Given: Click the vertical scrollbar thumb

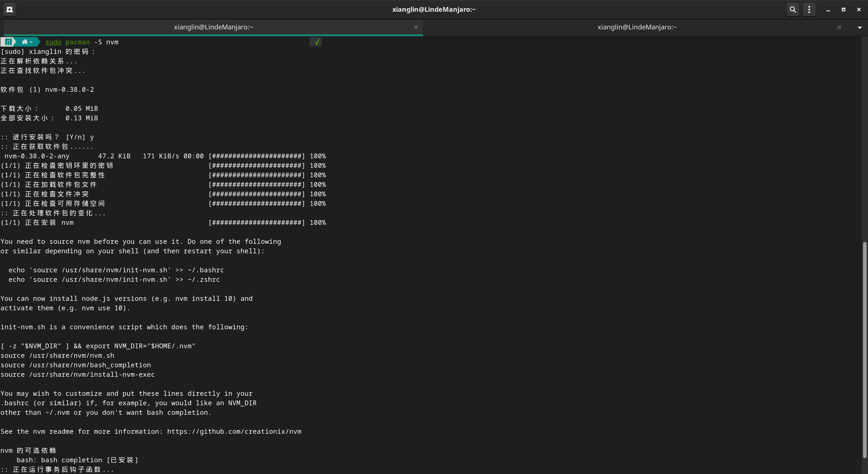Looking at the screenshot, I should [x=864, y=350].
